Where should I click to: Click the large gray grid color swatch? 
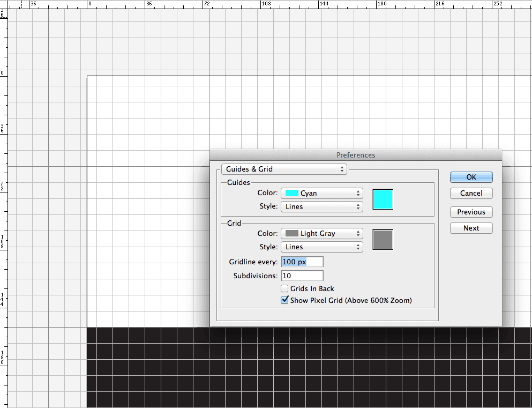[383, 240]
